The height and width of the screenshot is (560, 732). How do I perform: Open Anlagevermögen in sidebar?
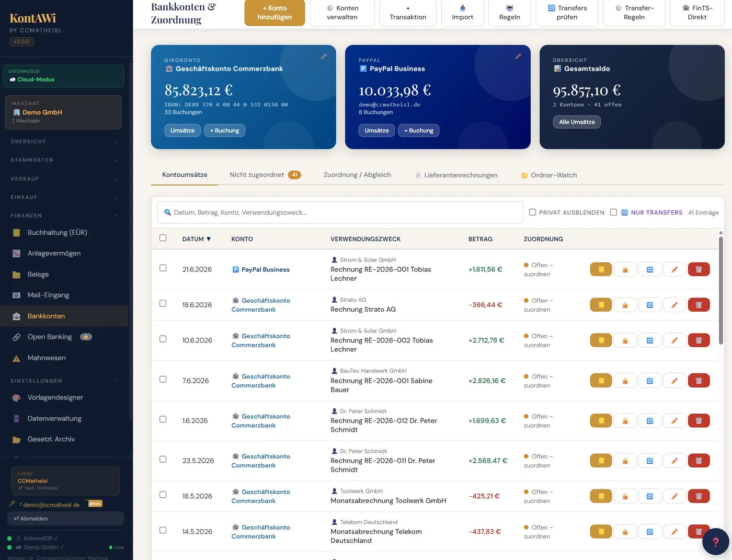(64, 253)
